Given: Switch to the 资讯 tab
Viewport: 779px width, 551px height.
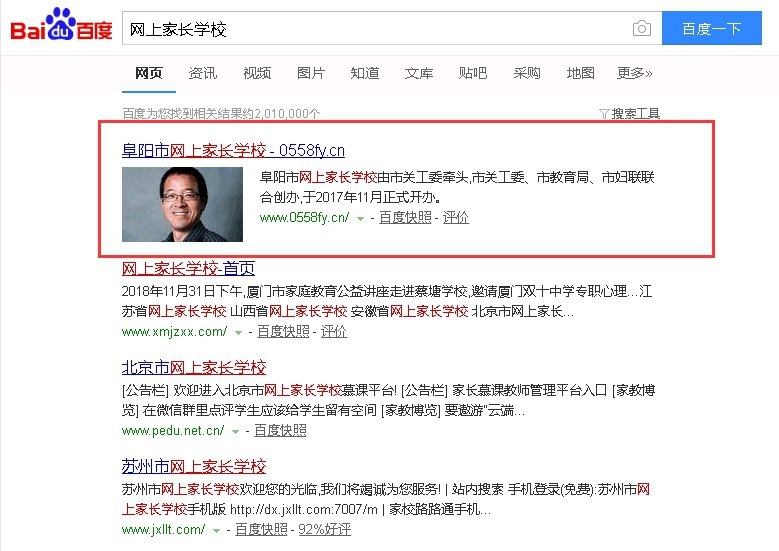Looking at the screenshot, I should tap(203, 73).
